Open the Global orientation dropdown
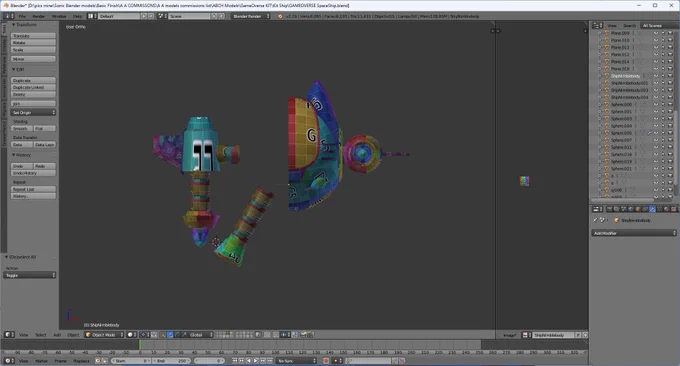The image size is (680, 366). (201, 335)
